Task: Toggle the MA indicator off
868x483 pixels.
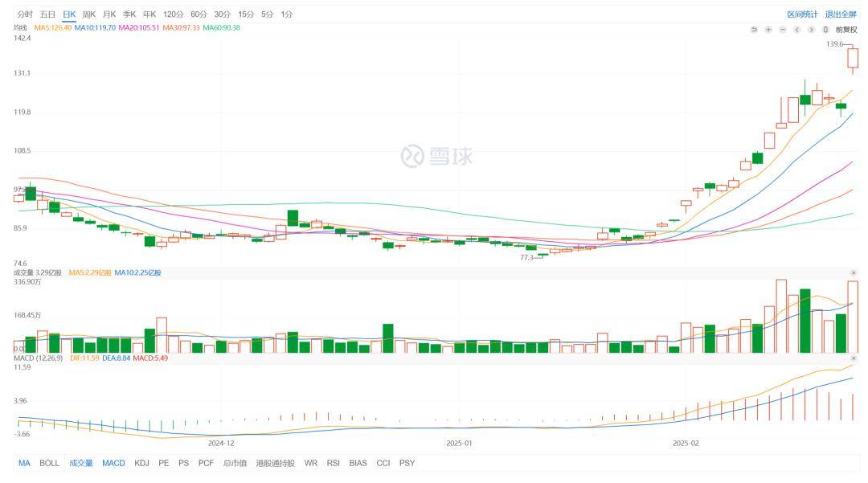Action: coord(24,463)
